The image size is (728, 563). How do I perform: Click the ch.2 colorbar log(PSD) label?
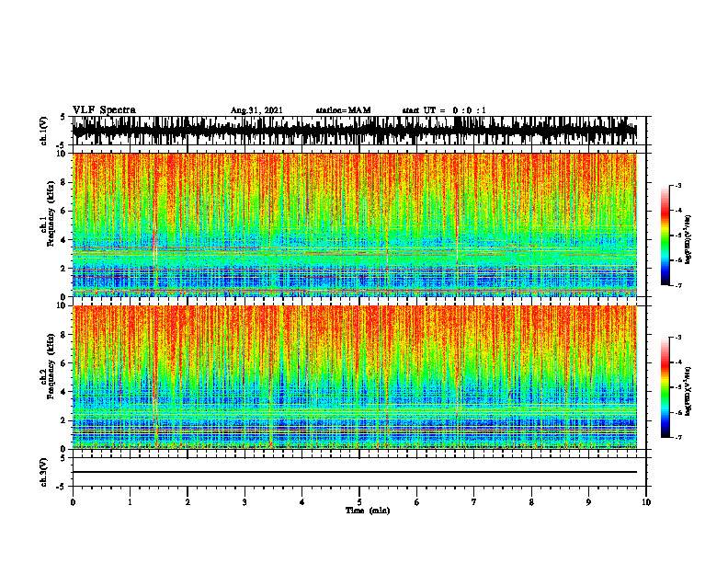688,391
